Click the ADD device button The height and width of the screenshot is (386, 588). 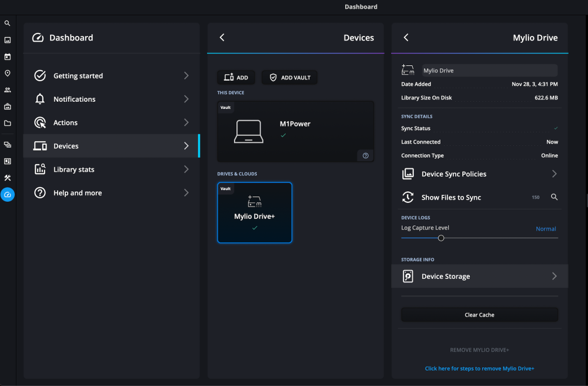tap(236, 77)
